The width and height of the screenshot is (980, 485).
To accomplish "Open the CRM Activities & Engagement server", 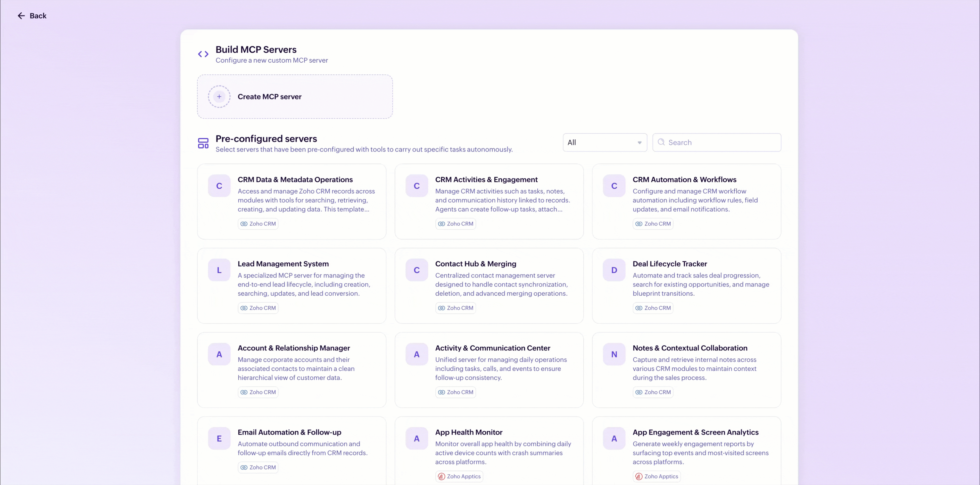I will 489,201.
